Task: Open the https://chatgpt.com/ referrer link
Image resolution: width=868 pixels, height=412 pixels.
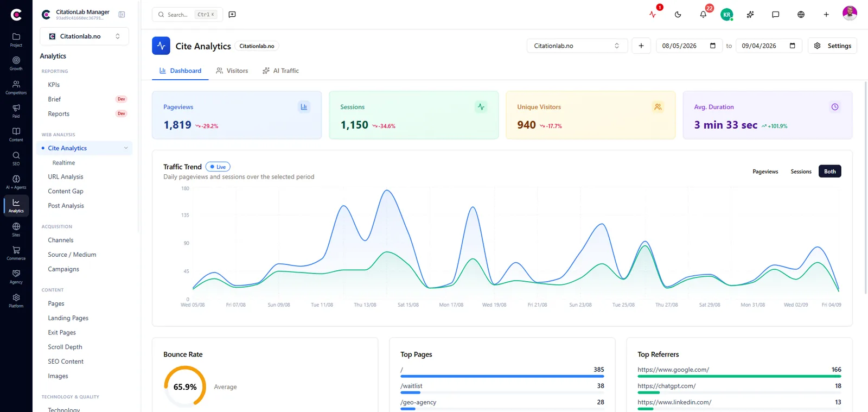Action: click(667, 386)
